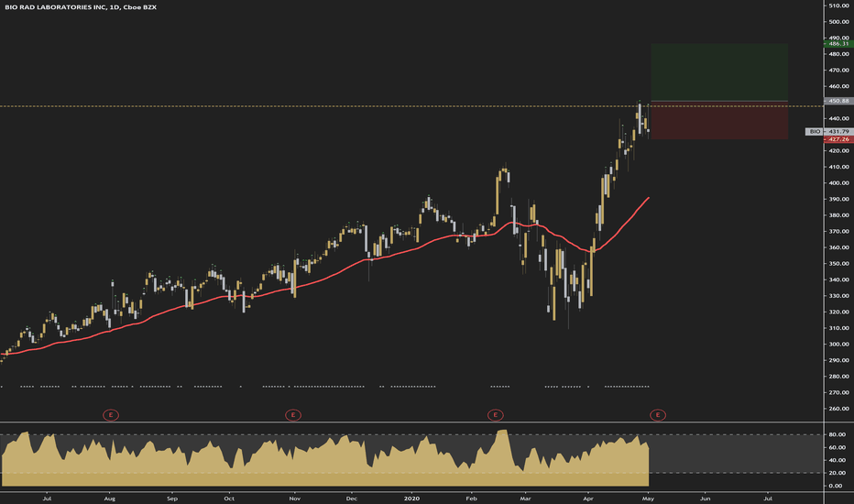The image size is (854, 504).
Task: Select the green profit zone of long position
Action: (719, 71)
